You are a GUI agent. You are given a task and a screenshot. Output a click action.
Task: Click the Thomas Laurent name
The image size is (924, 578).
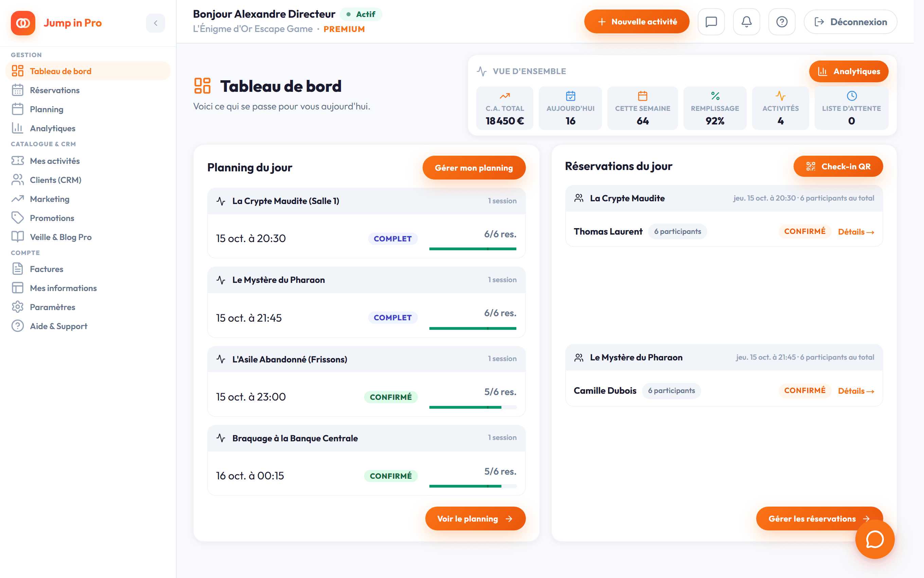click(608, 232)
